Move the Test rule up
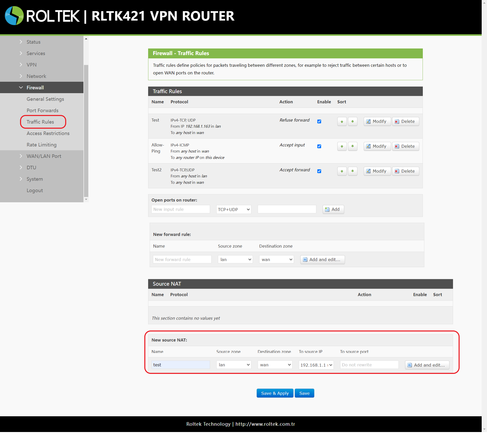Image resolution: width=487 pixels, height=448 pixels. coord(342,122)
